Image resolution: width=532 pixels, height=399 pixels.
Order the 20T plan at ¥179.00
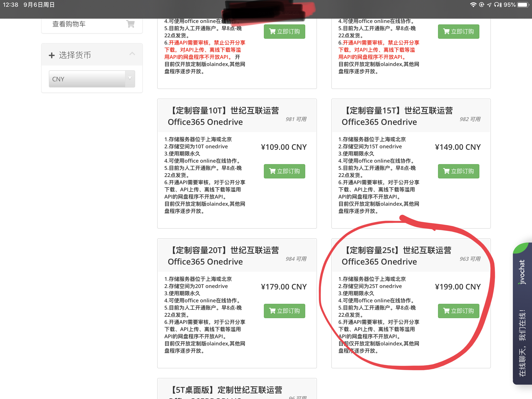(284, 311)
